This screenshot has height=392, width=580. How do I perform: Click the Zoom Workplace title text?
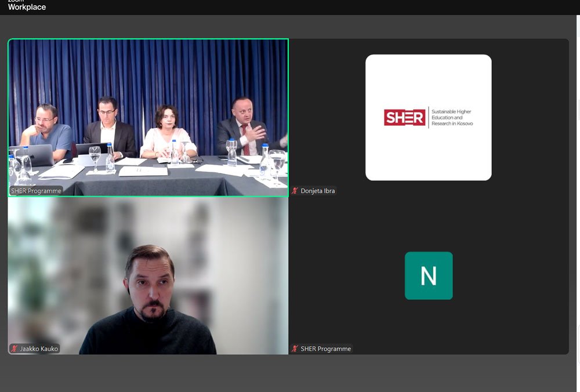(x=27, y=6)
